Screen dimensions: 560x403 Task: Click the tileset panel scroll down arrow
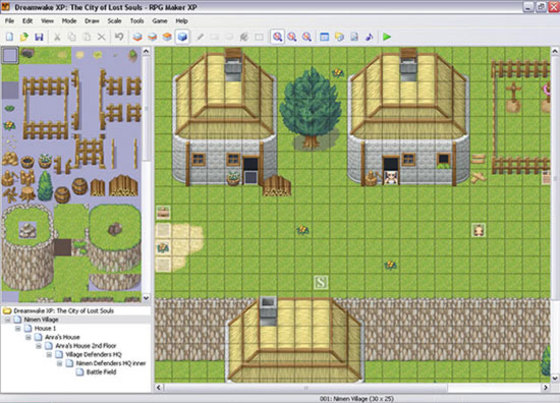point(146,297)
